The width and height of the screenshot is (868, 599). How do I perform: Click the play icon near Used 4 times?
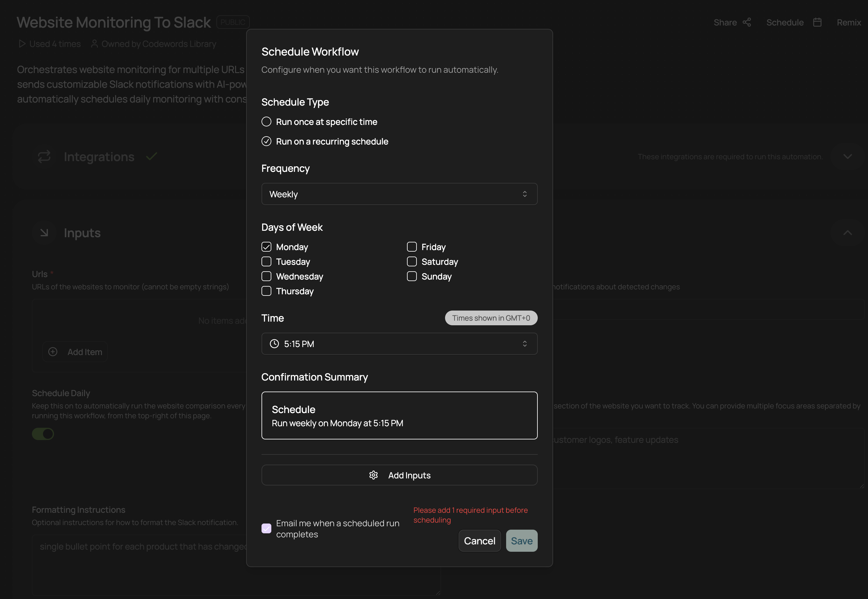pyautogui.click(x=22, y=44)
